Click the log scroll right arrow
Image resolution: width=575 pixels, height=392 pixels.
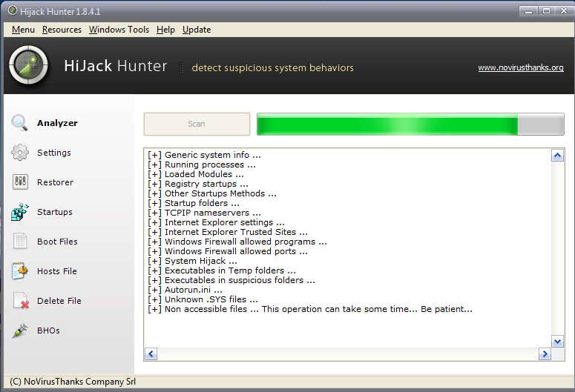[x=545, y=354]
